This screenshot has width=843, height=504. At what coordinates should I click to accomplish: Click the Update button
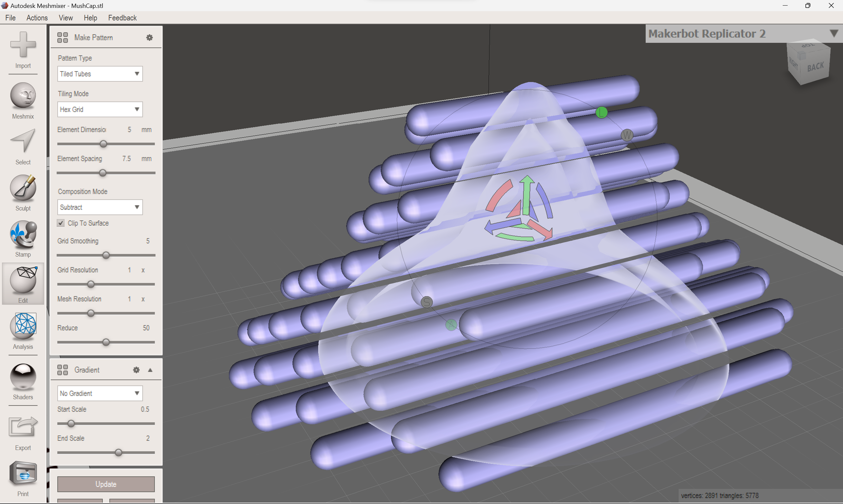[106, 484]
